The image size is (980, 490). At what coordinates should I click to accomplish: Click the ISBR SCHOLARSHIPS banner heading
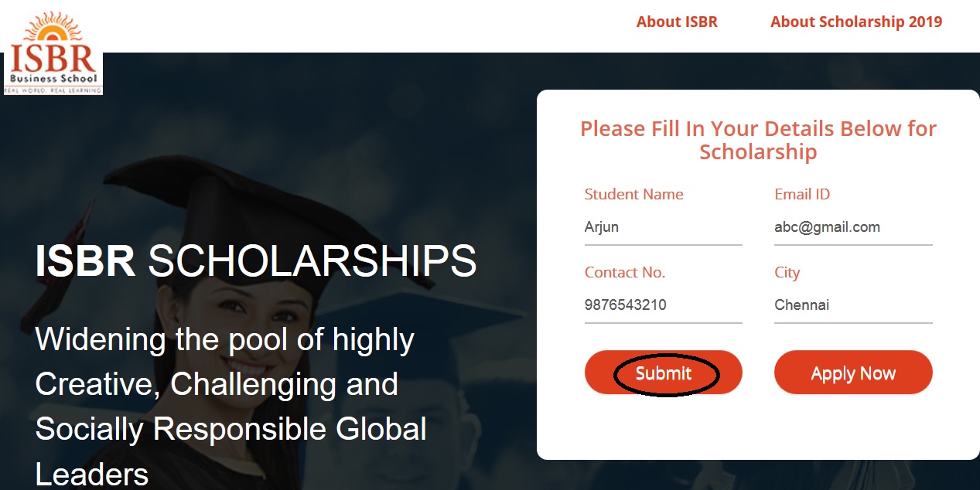[256, 261]
